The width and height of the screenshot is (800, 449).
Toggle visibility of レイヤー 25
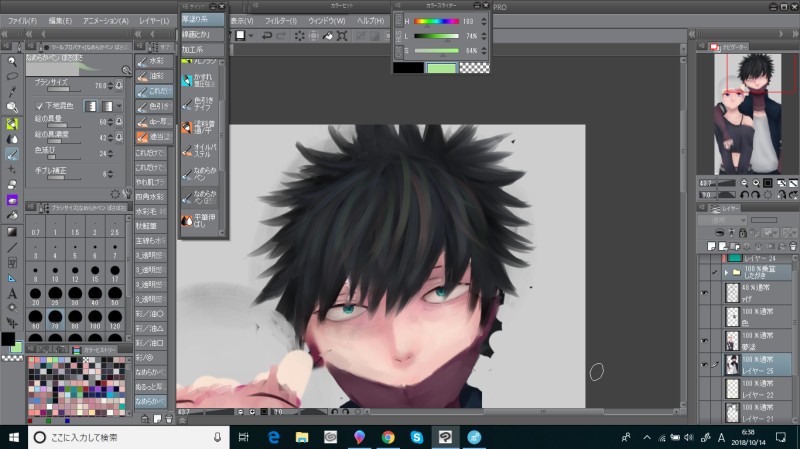[704, 365]
